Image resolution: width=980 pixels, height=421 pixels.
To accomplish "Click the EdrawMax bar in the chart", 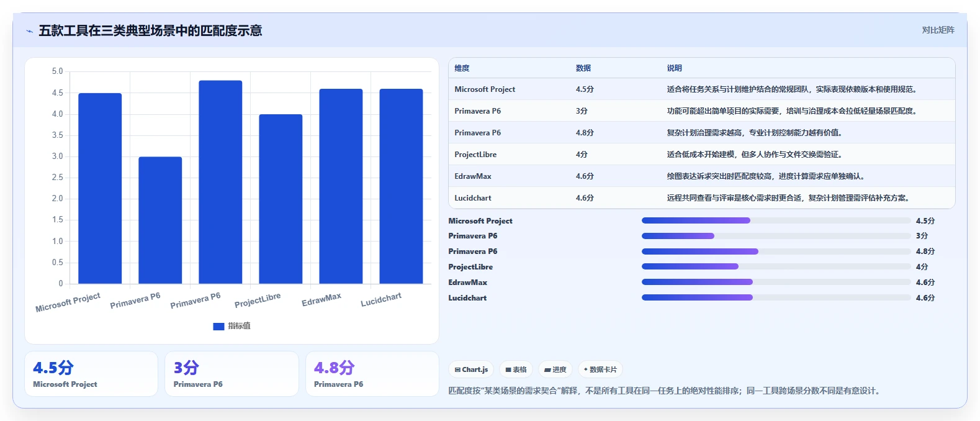I will click(341, 186).
